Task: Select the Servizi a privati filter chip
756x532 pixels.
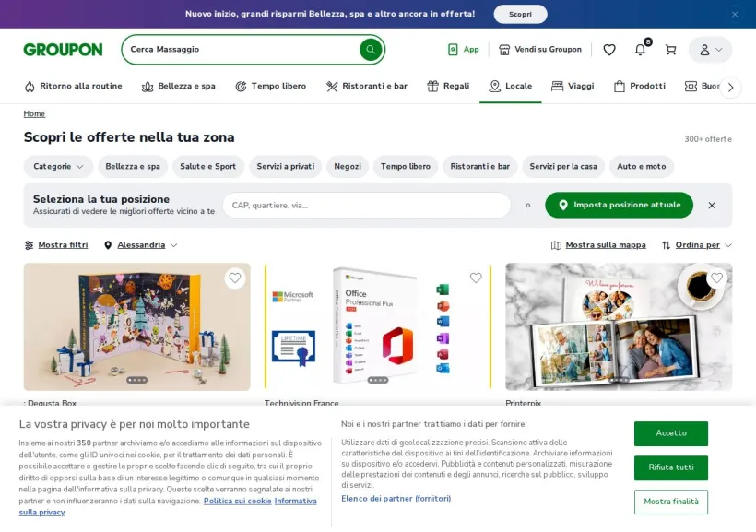Action: point(286,166)
